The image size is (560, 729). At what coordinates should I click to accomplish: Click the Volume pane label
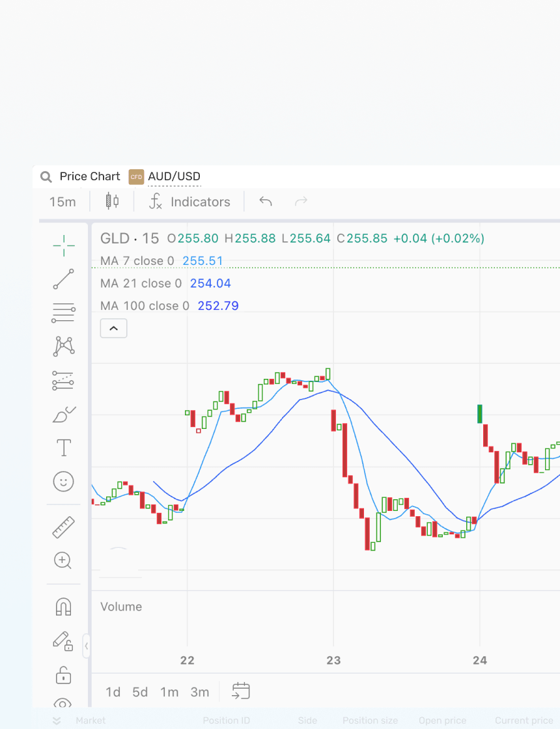(x=121, y=607)
